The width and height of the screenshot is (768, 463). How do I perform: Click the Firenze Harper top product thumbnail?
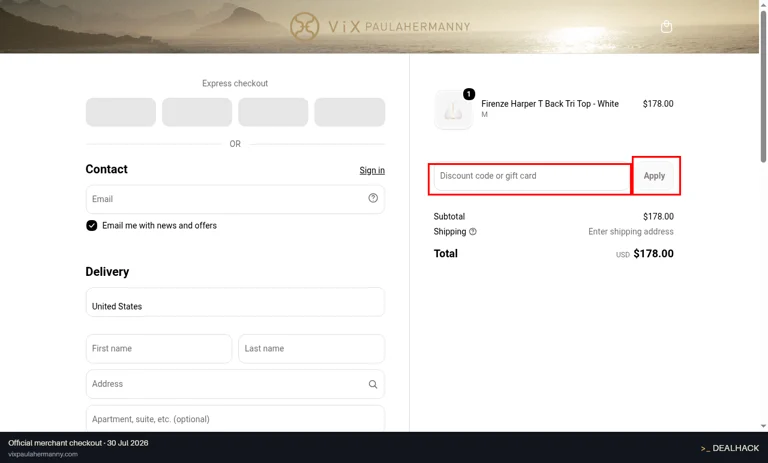pyautogui.click(x=454, y=110)
